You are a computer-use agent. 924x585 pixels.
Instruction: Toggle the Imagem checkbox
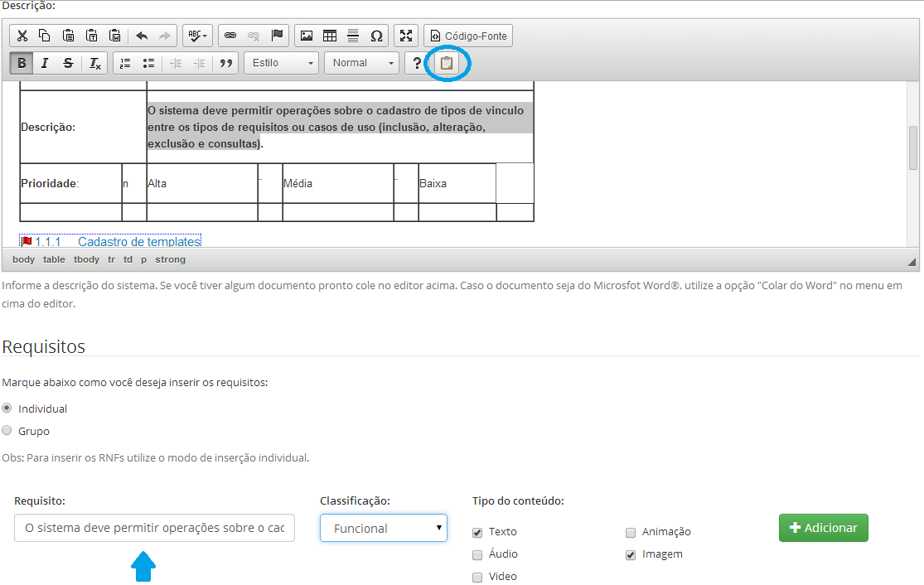(631, 554)
